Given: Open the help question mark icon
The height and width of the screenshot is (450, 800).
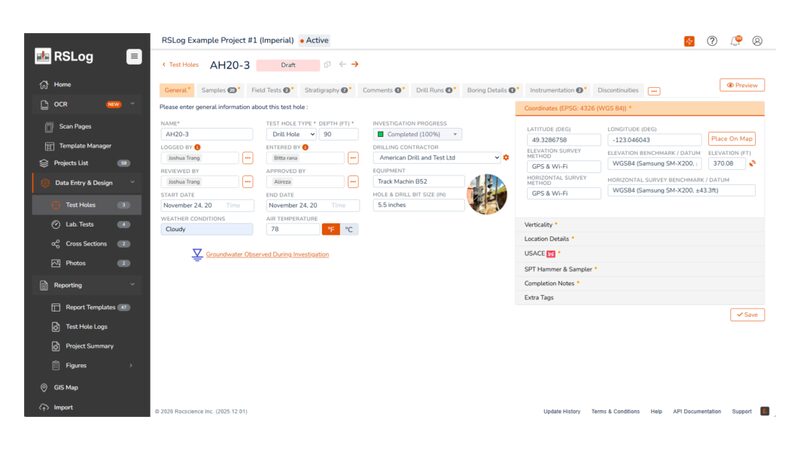Looking at the screenshot, I should click(x=712, y=41).
